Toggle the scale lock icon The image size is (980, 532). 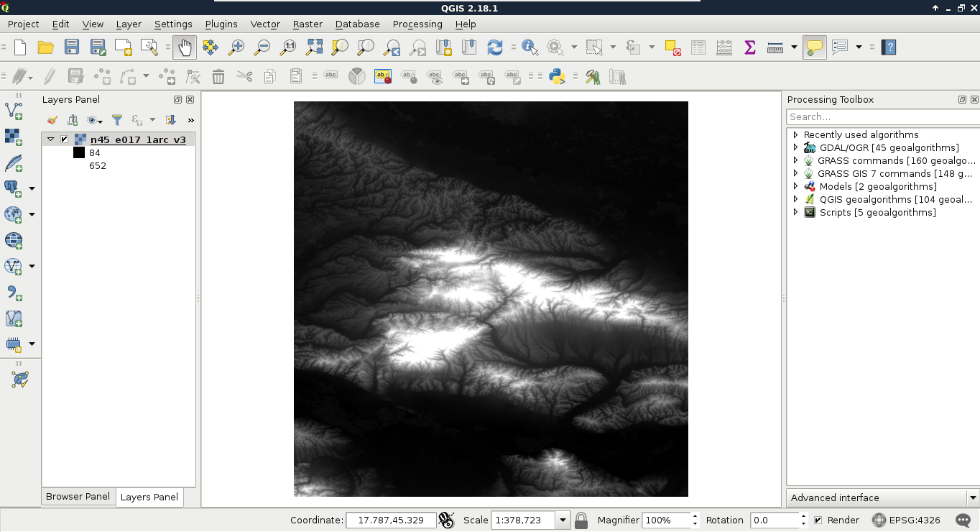pyautogui.click(x=581, y=520)
